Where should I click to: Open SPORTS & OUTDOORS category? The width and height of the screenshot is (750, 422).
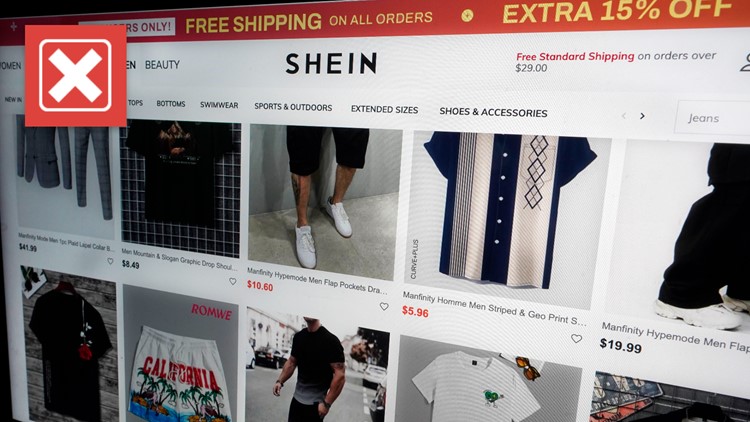tap(293, 107)
